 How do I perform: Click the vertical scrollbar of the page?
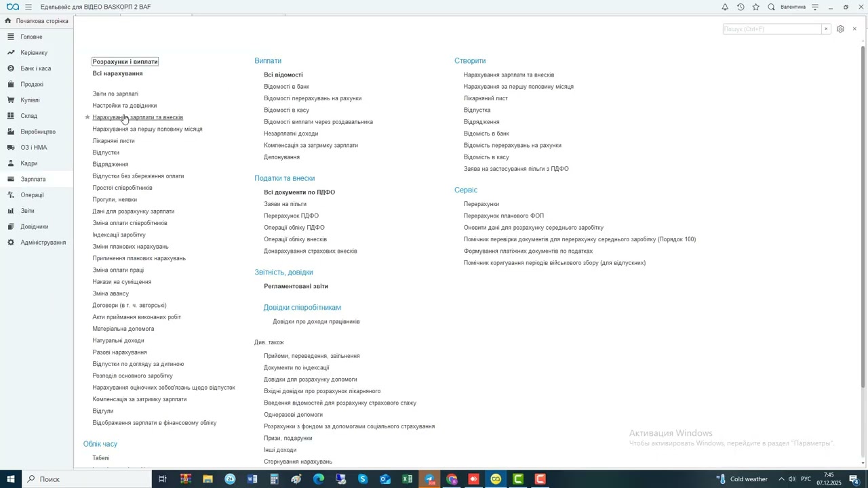(863, 217)
